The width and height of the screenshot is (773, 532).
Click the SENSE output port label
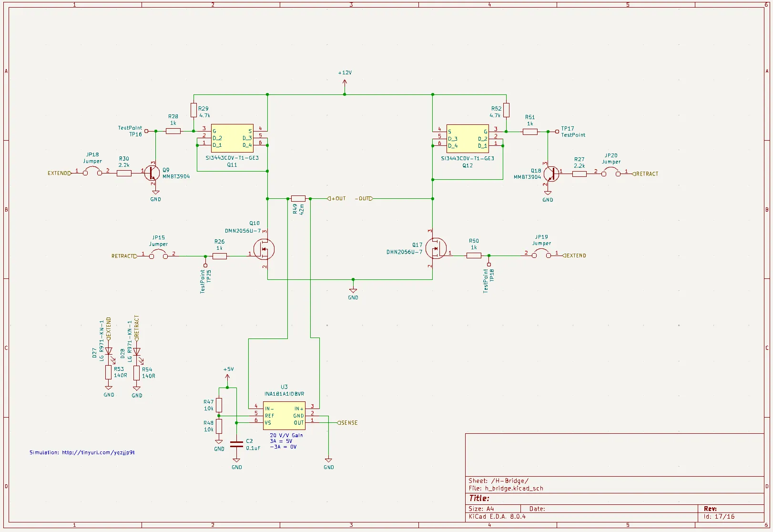click(348, 422)
